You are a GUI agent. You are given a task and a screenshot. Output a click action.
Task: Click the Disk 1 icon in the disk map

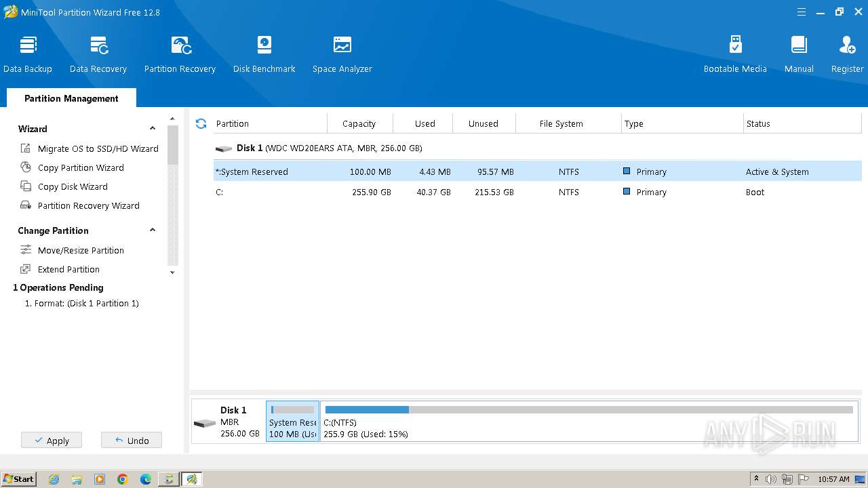[x=204, y=423]
